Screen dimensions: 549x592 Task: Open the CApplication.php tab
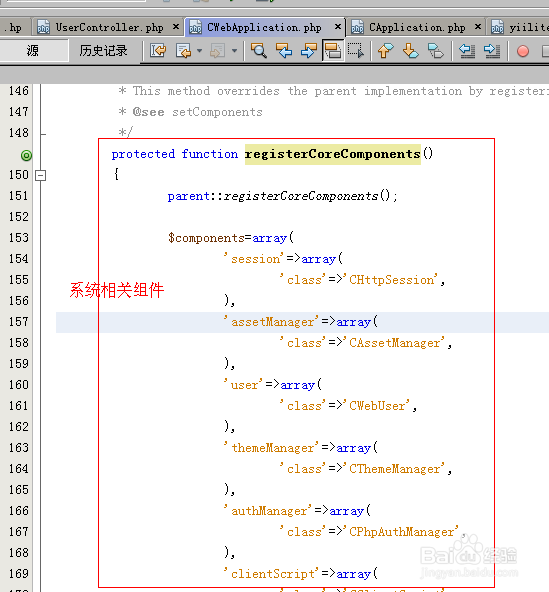coord(417,28)
